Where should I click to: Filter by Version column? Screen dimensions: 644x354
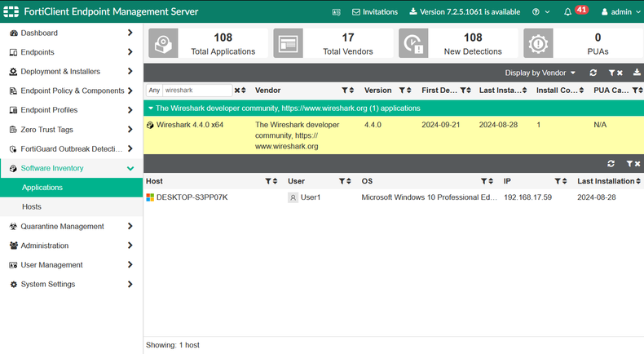click(402, 91)
